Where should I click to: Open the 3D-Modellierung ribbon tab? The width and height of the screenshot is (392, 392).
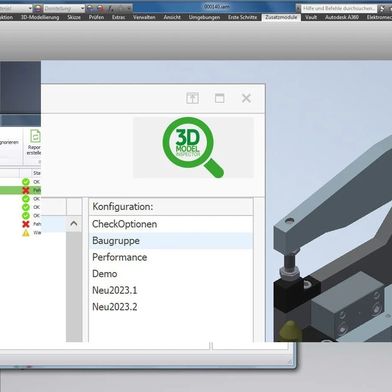(40, 17)
